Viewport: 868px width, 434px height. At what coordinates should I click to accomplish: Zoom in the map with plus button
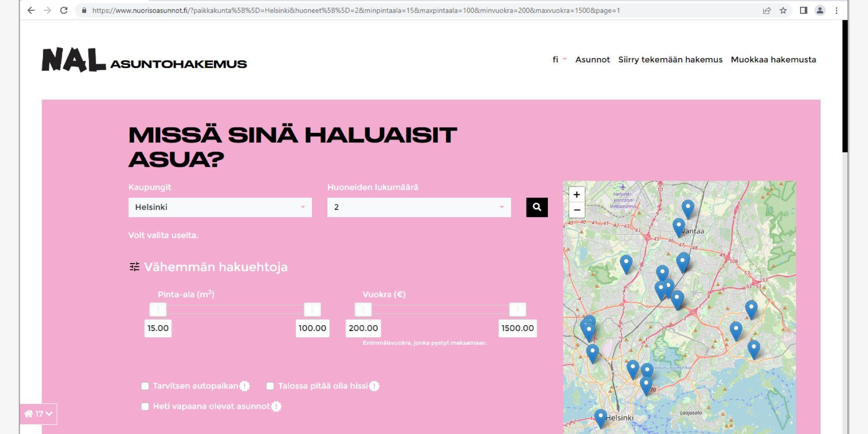click(x=576, y=194)
